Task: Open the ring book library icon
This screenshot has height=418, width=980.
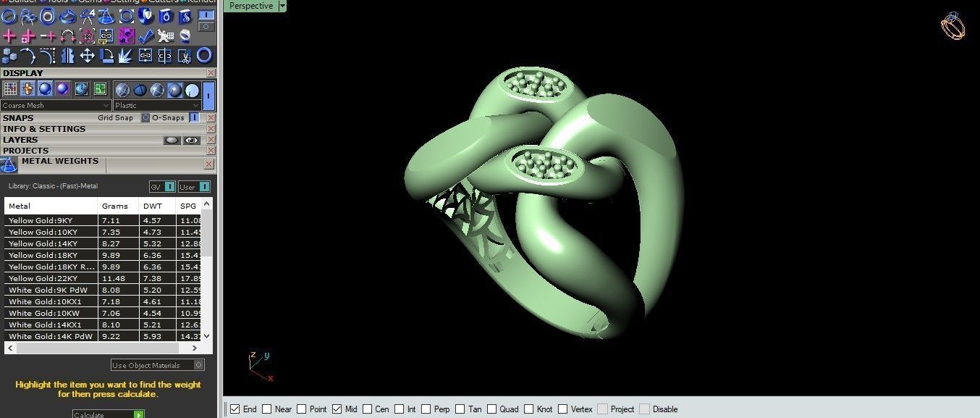Action: click(166, 17)
